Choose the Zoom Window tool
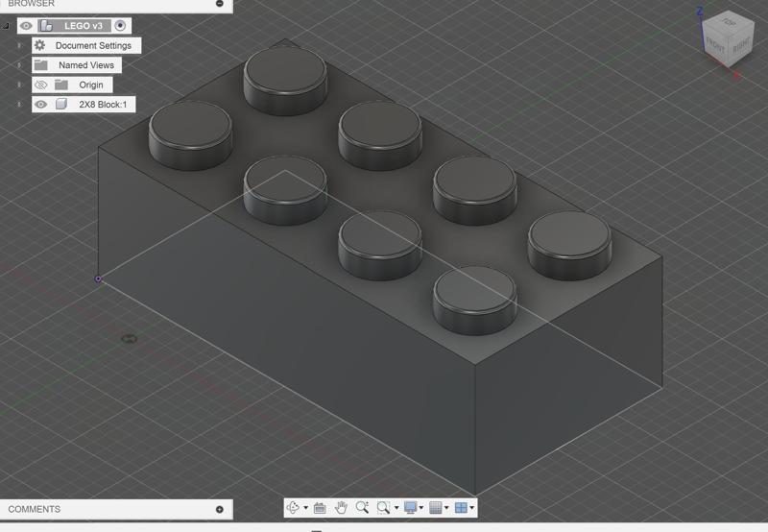This screenshot has width=768, height=532. [x=383, y=507]
